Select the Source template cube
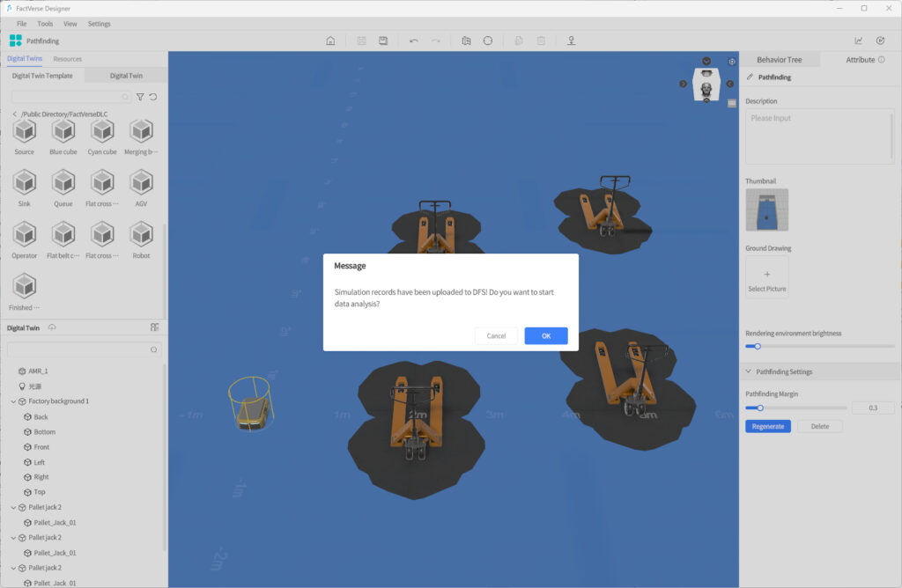This screenshot has height=588, width=902. (24, 132)
